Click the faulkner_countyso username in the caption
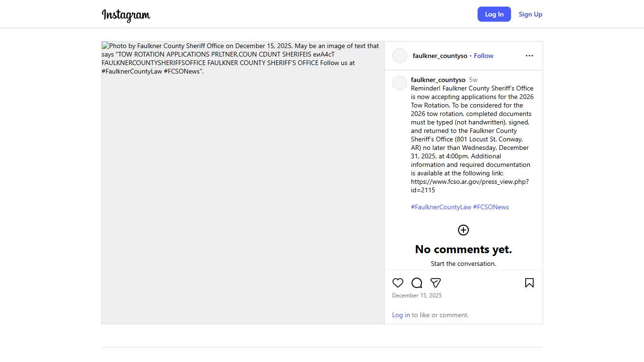Viewport: 644px width, 362px height. (438, 80)
